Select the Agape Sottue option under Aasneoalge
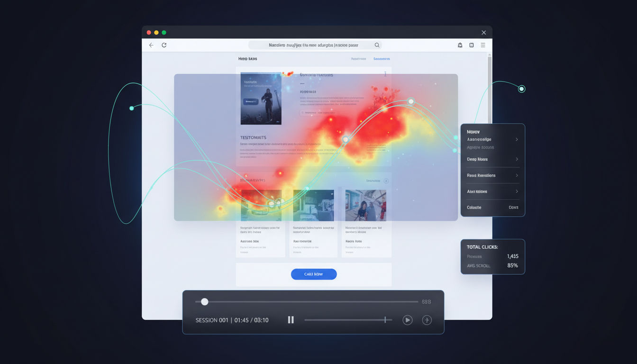Viewport: 637px width, 364px height. (x=479, y=147)
